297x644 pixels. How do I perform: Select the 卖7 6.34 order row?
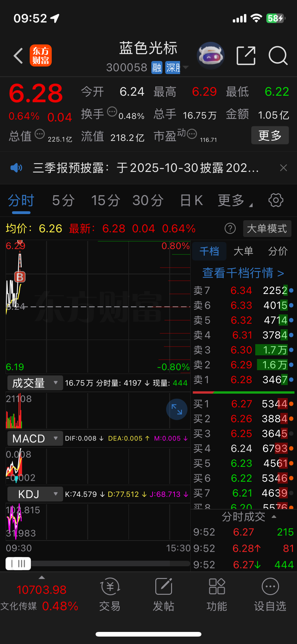point(243,290)
